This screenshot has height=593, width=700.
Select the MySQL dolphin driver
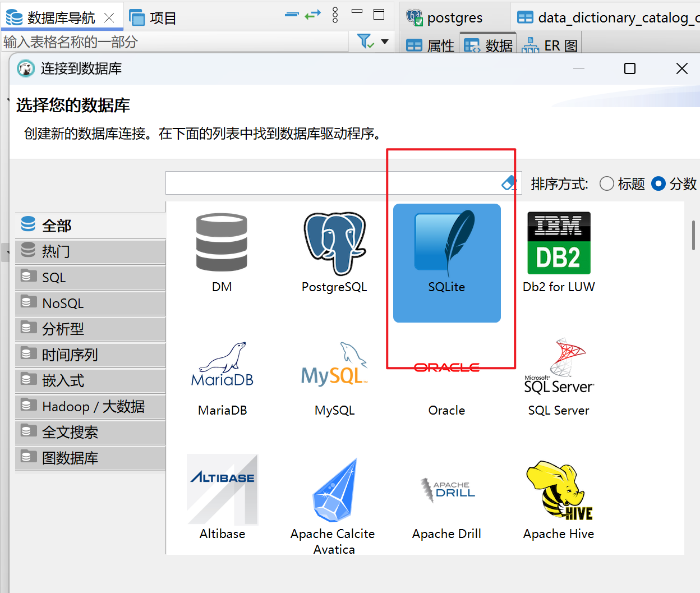point(334,365)
